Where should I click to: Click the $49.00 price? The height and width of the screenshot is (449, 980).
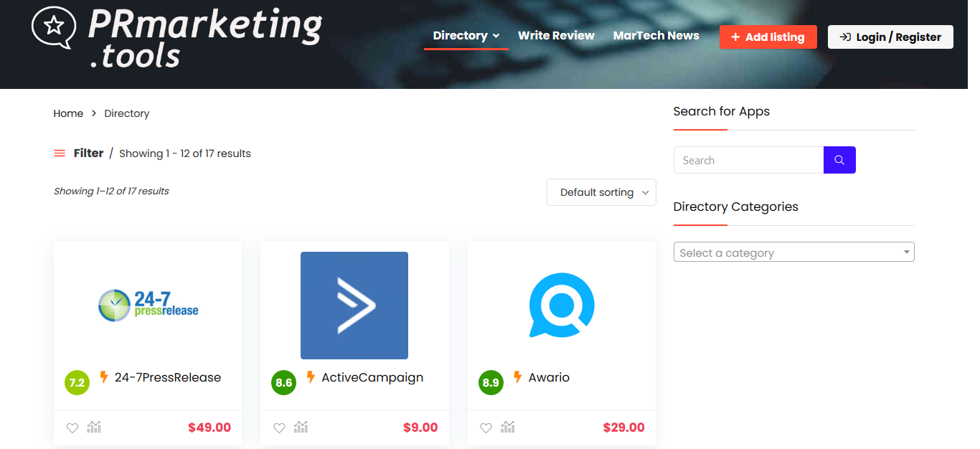(x=209, y=427)
